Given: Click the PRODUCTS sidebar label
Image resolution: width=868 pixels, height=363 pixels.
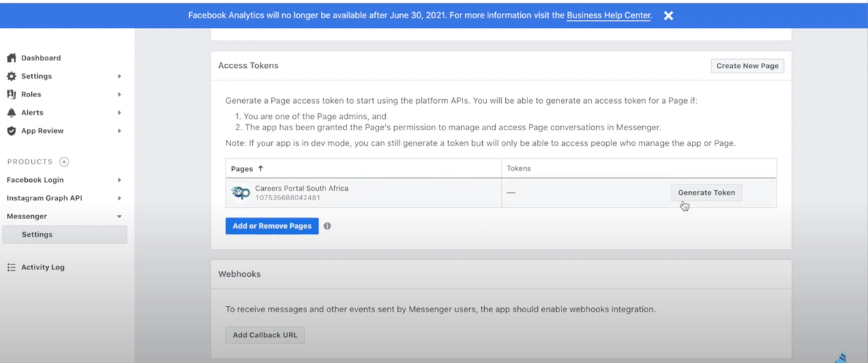Looking at the screenshot, I should tap(30, 161).
